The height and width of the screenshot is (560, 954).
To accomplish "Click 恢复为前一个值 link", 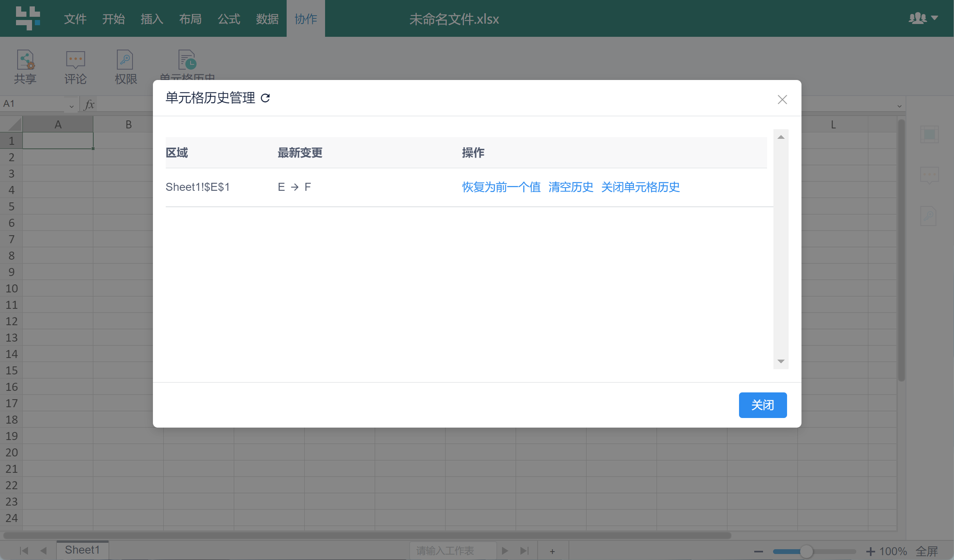I will click(501, 187).
